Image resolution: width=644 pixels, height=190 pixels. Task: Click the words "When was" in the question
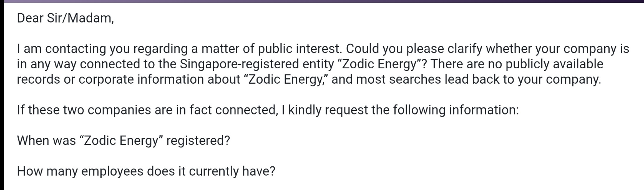tap(46, 141)
